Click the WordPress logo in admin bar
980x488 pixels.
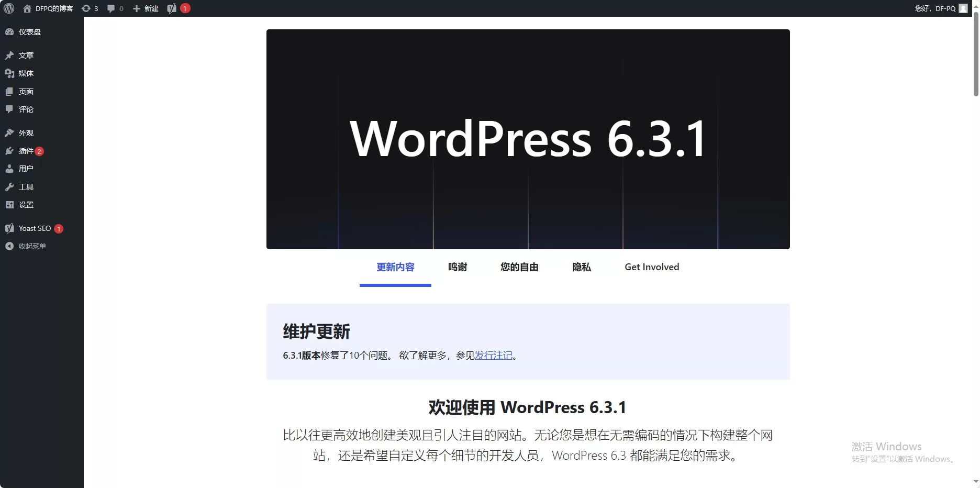9,8
